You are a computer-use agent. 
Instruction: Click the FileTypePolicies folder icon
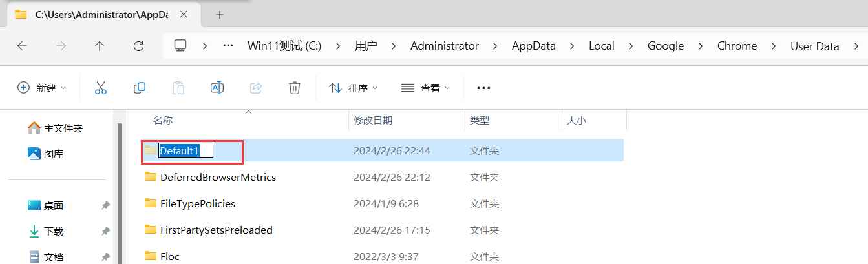pyautogui.click(x=151, y=203)
